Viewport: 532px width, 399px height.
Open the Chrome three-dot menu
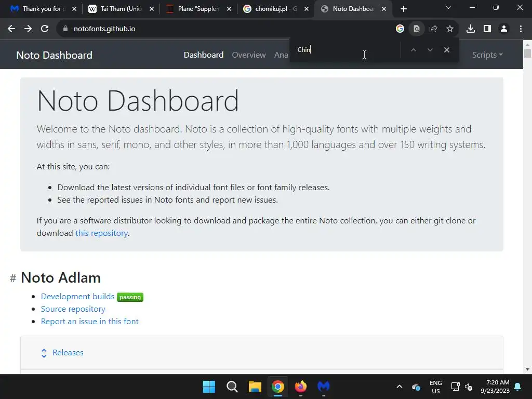coord(521,29)
